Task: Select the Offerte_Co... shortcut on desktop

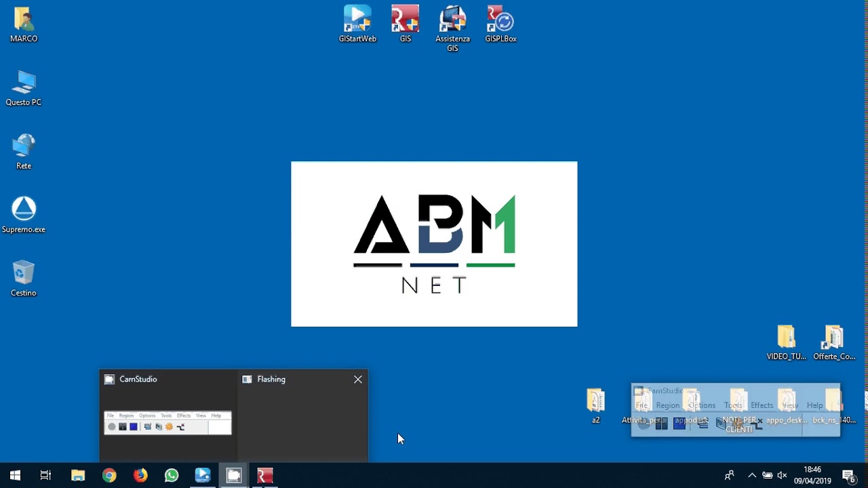Action: coord(834,343)
